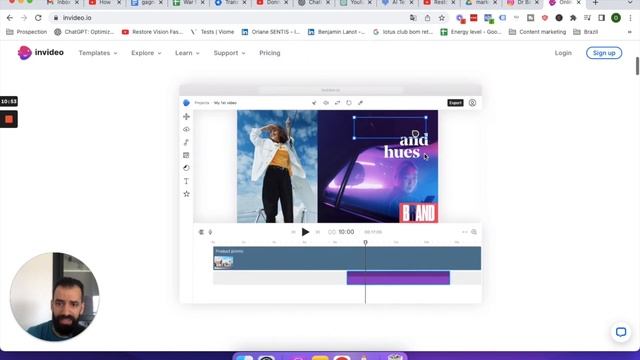This screenshot has width=640, height=360.
Task: Click the 'and hues' text on canvas
Action: coord(406,146)
